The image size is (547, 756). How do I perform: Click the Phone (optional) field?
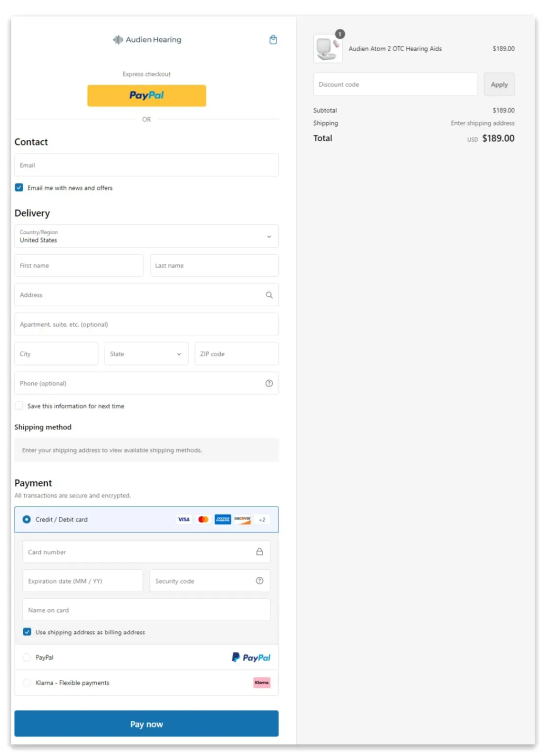point(146,383)
